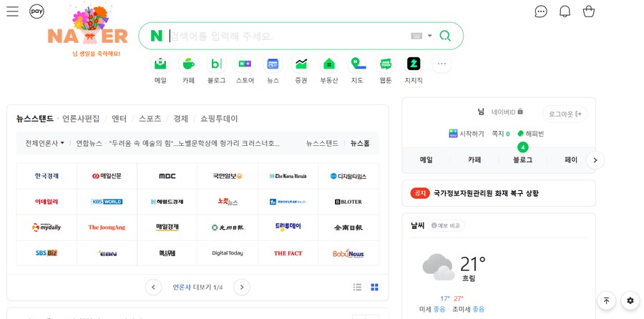
Task: Expand more services with the ellipsis button
Action: point(441,64)
